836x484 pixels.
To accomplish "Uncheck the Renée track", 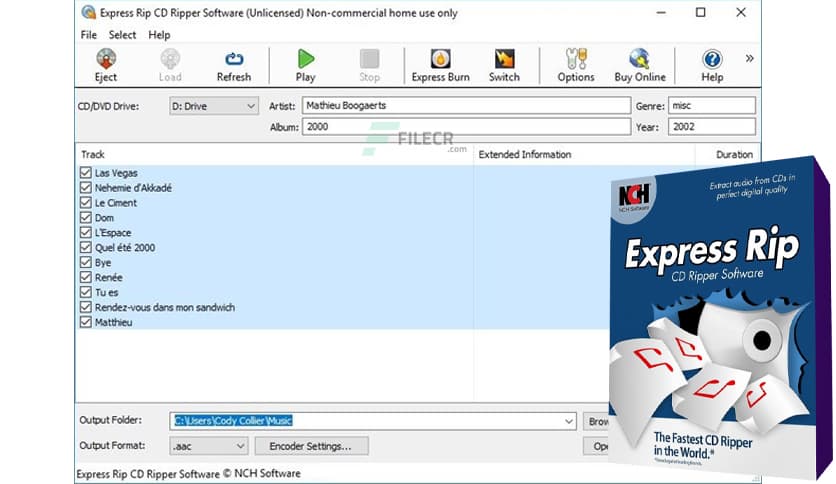I will pyautogui.click(x=85, y=277).
